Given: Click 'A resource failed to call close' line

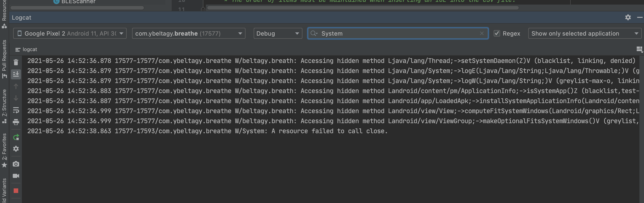Looking at the screenshot, I should (207, 131).
